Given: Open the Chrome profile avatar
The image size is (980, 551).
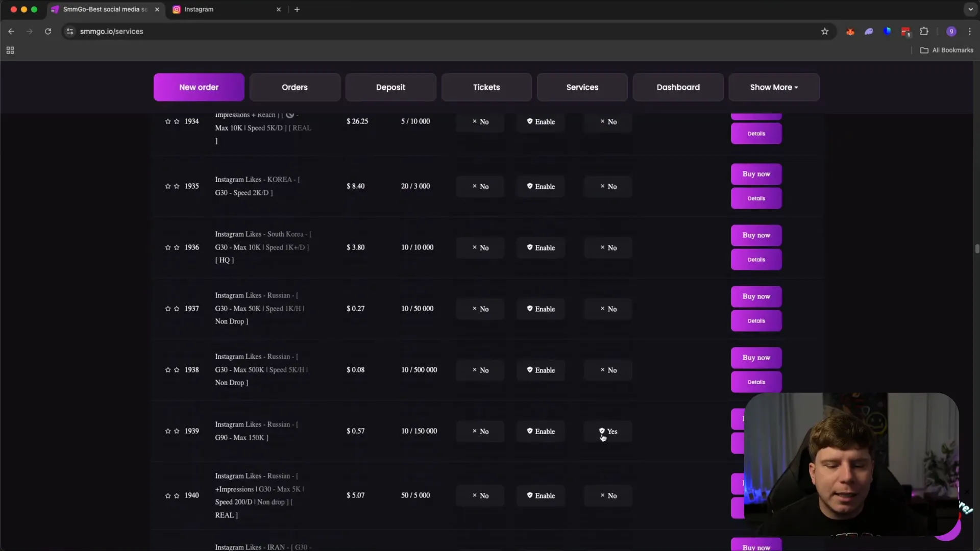Looking at the screenshot, I should [951, 31].
